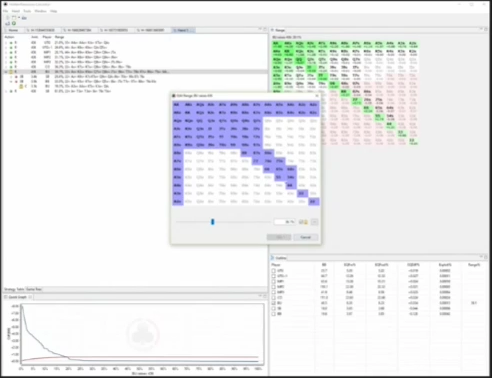Image resolution: width=492 pixels, height=378 pixels.
Task: Click the Range% column header in Outline
Action: tap(474, 265)
